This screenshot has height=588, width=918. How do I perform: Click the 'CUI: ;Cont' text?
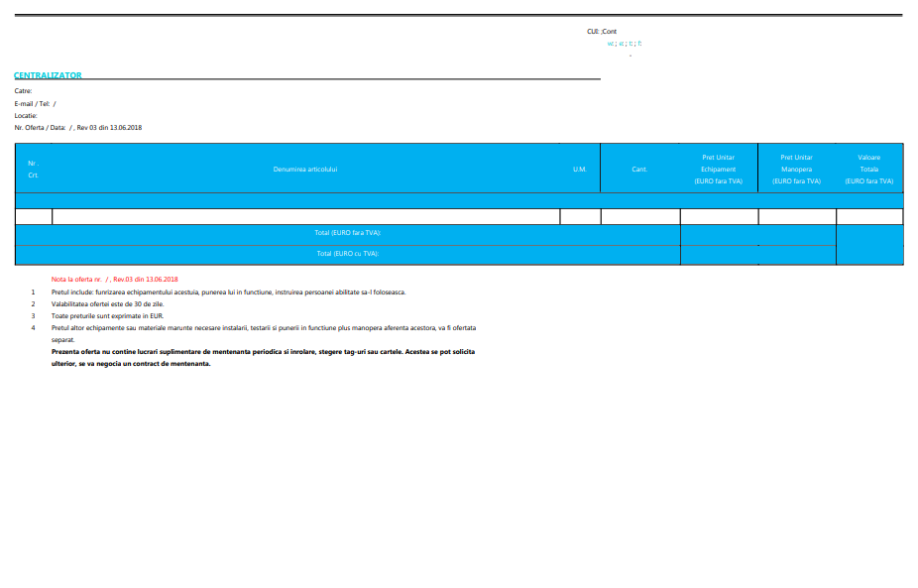pos(602,32)
